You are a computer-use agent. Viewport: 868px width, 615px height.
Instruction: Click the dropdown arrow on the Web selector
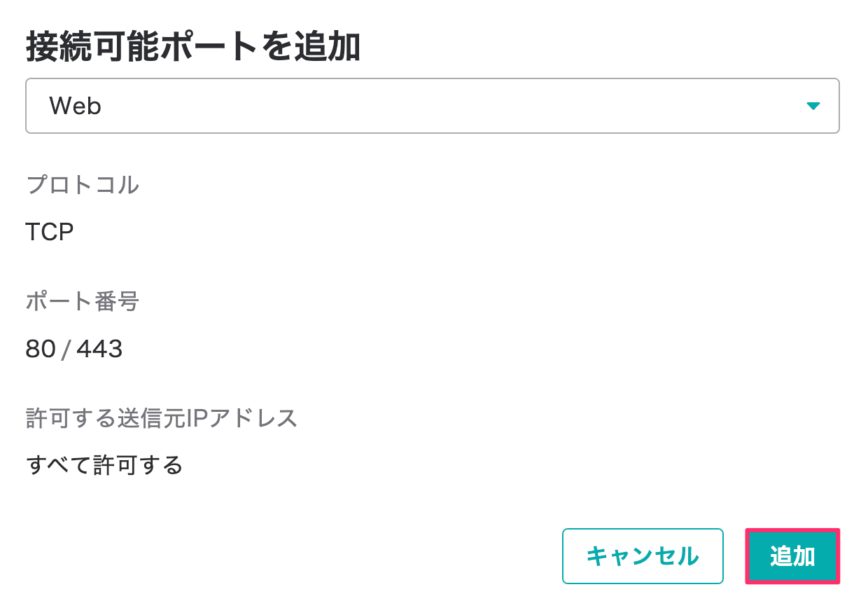(x=813, y=106)
